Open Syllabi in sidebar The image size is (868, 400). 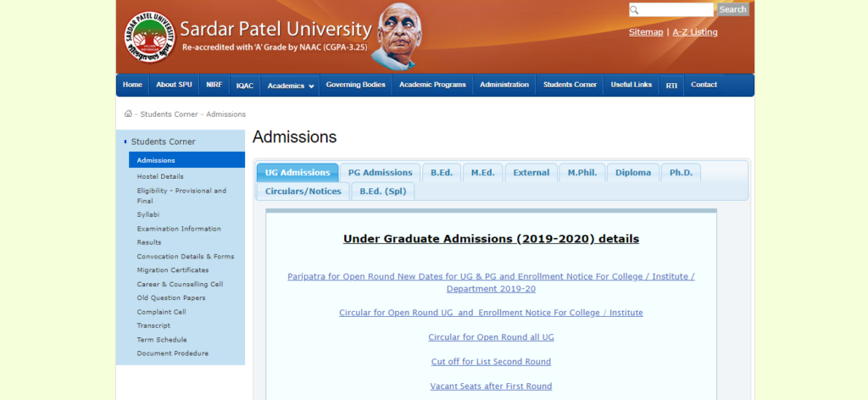pyautogui.click(x=147, y=214)
